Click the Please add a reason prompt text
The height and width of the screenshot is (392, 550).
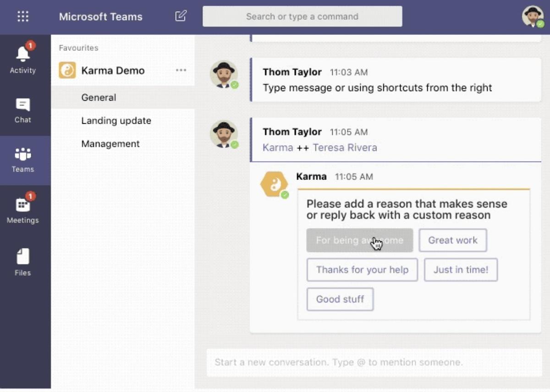[407, 209]
